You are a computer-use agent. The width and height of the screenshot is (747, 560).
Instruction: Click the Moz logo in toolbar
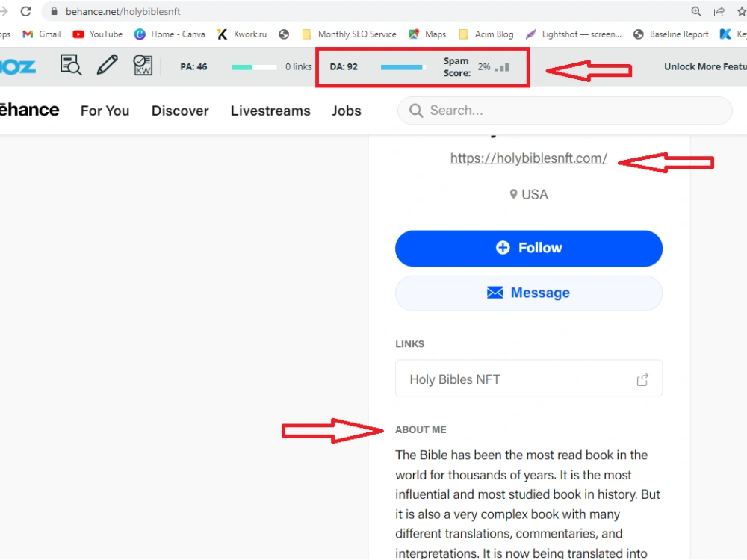18,66
